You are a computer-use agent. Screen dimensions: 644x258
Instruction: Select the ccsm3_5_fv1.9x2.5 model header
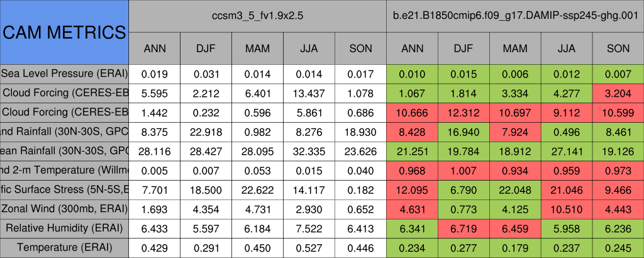point(257,15)
